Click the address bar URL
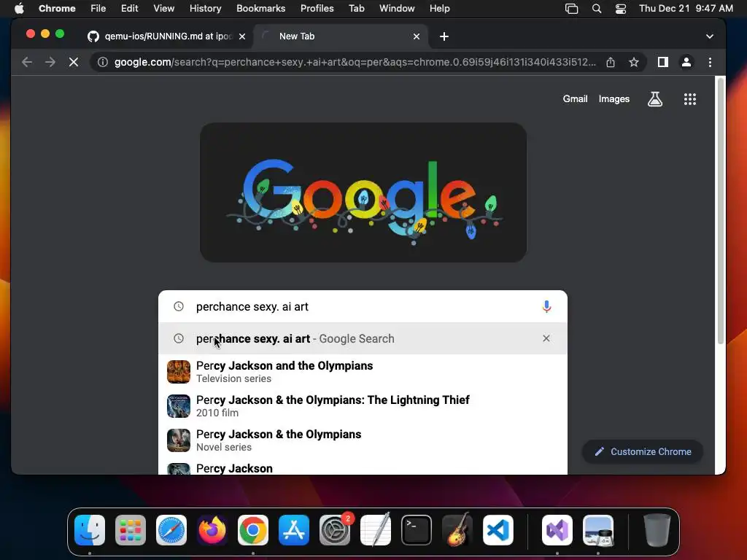747x560 pixels. pos(355,62)
